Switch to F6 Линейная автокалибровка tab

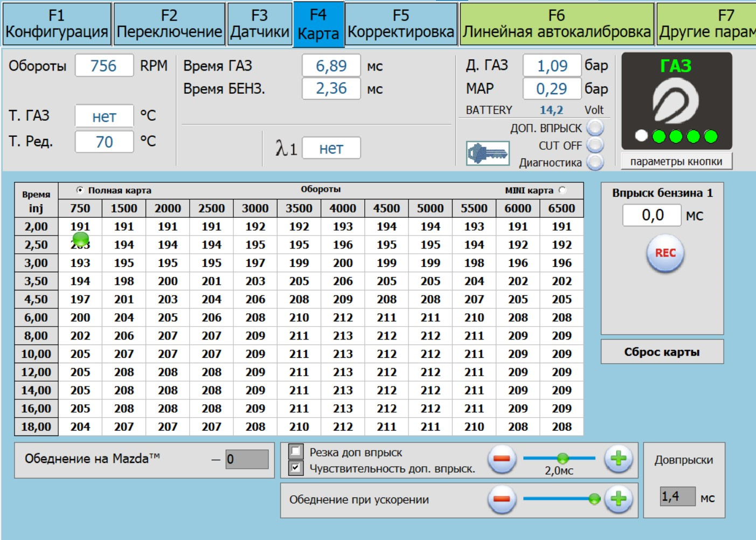557,24
